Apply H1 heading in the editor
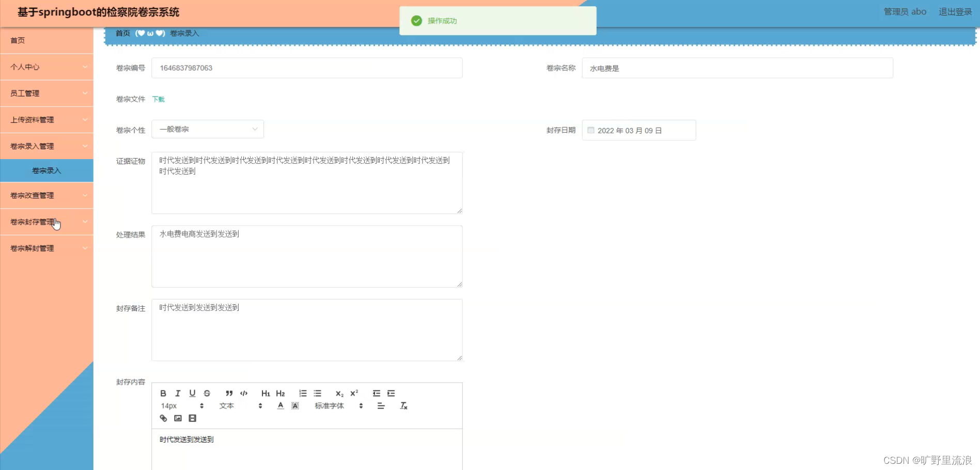Image resolution: width=980 pixels, height=470 pixels. coord(265,393)
